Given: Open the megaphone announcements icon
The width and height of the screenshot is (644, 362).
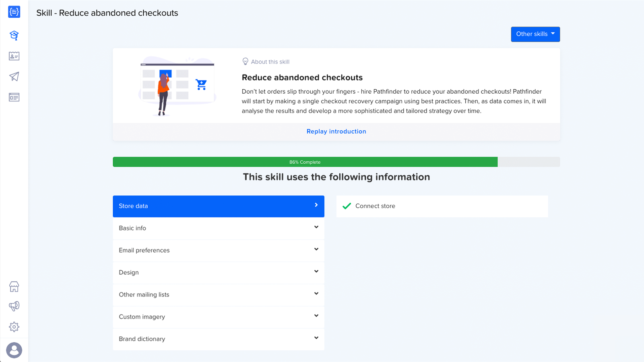Looking at the screenshot, I should coord(14,306).
